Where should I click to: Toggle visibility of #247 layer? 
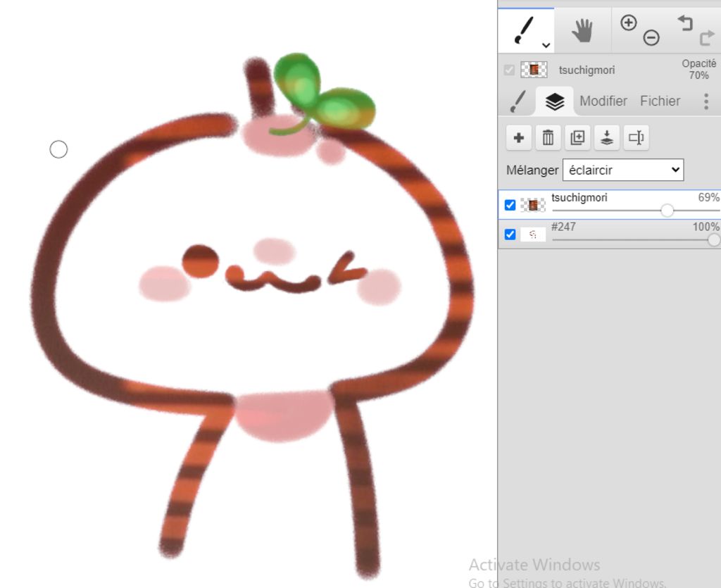point(510,234)
